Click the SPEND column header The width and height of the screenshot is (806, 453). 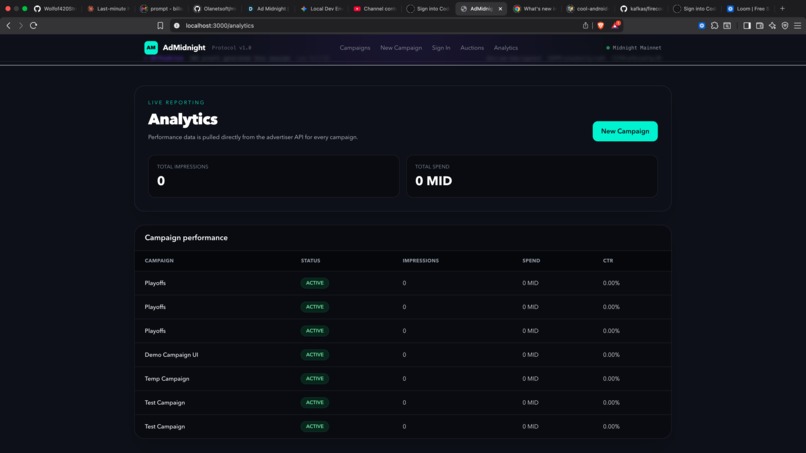coord(531,261)
